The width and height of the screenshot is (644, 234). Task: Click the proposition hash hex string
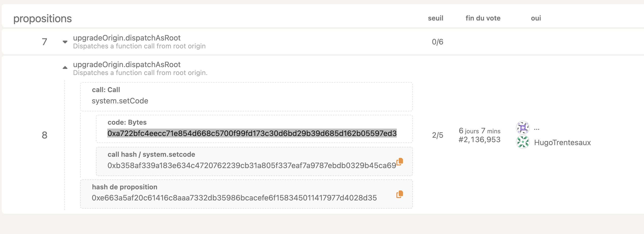(234, 198)
